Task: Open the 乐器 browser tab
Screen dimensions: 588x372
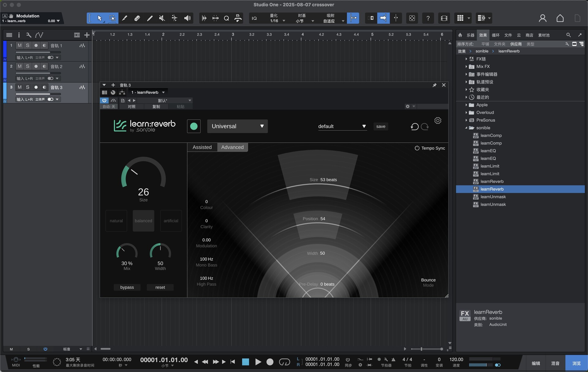Action: [470, 35]
